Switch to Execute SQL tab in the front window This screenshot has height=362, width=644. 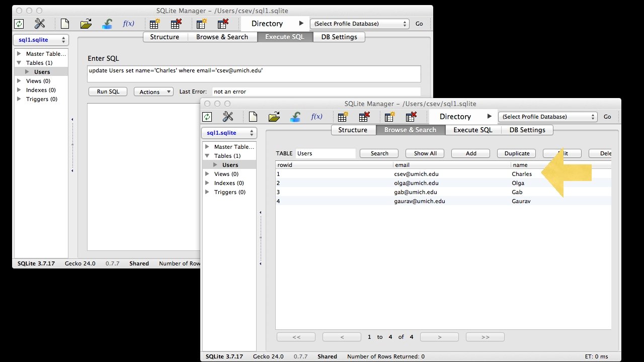tap(473, 130)
